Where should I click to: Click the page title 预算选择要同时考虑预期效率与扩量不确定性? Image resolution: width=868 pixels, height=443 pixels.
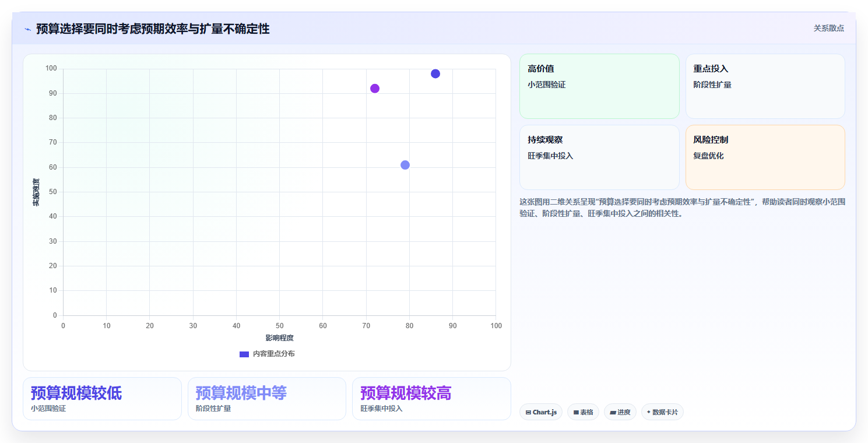153,29
